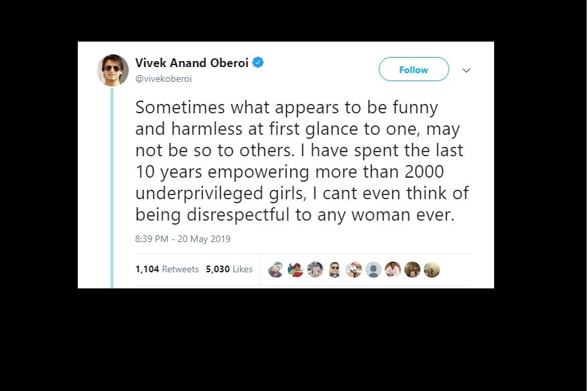Open Vivek Anand Oberoi's profile picture
588x391 pixels.
pos(113,70)
